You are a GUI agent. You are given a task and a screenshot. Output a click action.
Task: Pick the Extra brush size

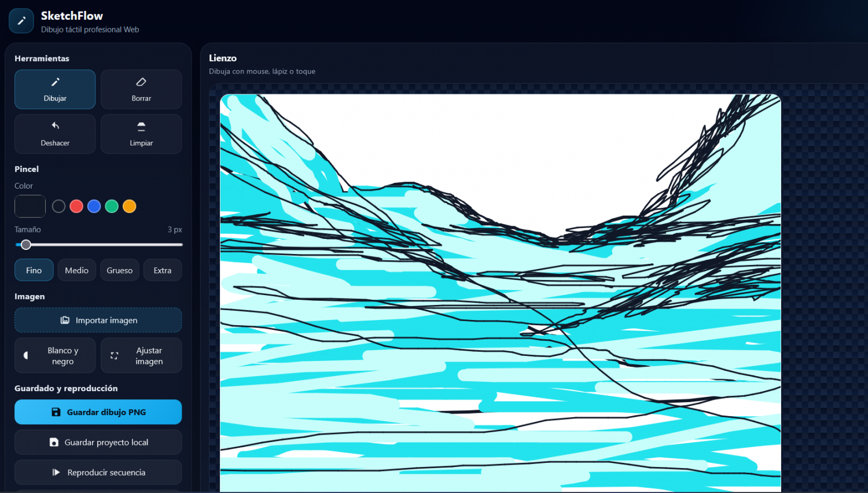(163, 270)
